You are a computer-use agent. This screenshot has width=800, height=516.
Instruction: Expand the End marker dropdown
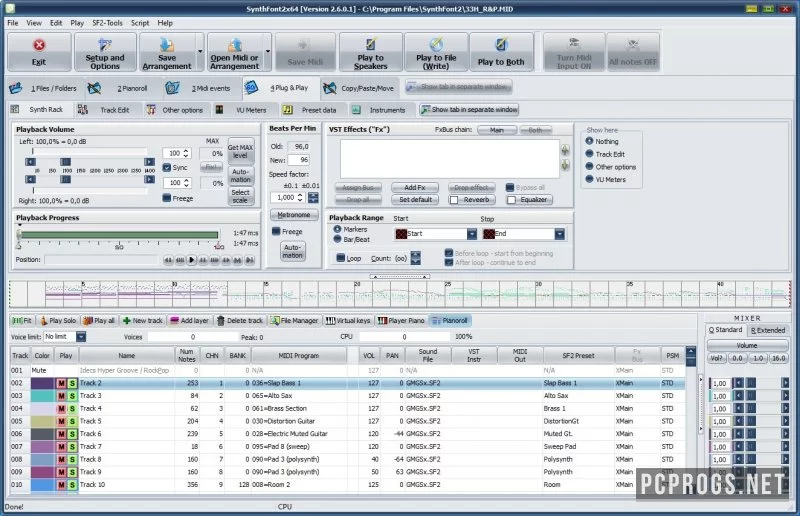click(560, 234)
